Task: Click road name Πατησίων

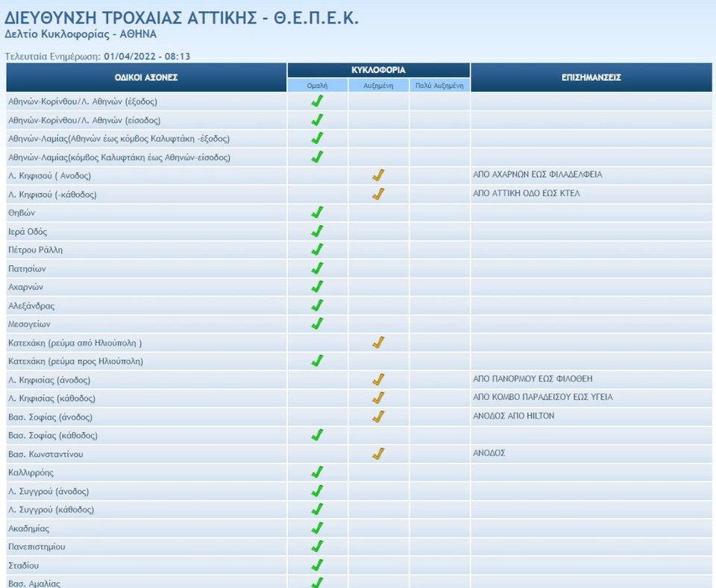Action: click(x=27, y=269)
